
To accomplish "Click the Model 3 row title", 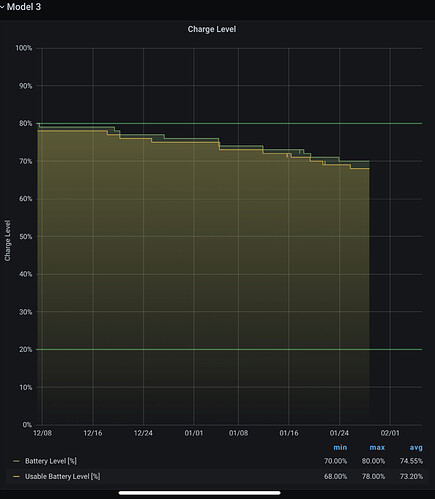I will click(24, 7).
